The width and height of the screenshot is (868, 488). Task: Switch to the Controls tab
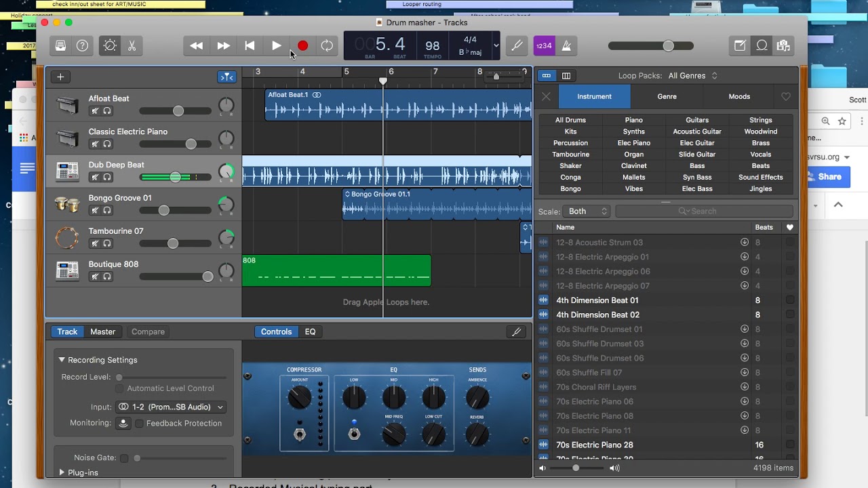276,331
